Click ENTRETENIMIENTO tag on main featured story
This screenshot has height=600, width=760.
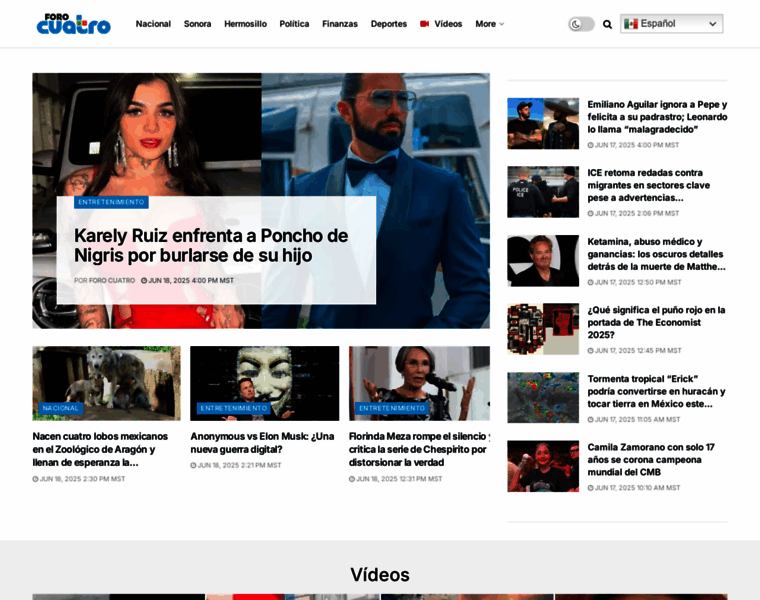(111, 202)
